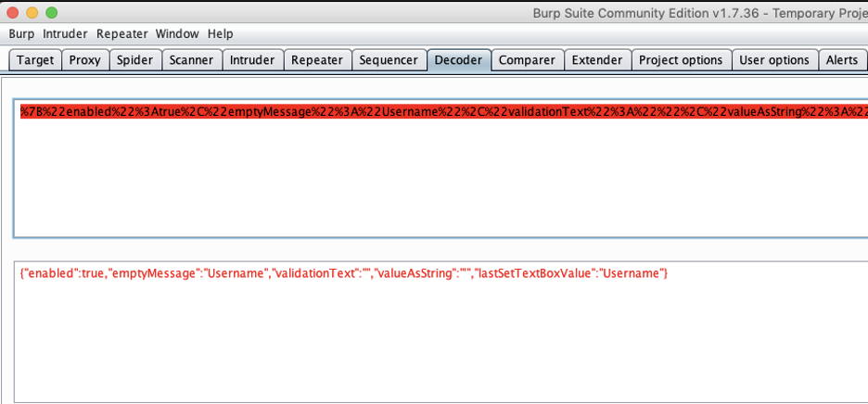Open the Window menu
Image resolution: width=868 pixels, height=404 pixels.
(x=177, y=33)
